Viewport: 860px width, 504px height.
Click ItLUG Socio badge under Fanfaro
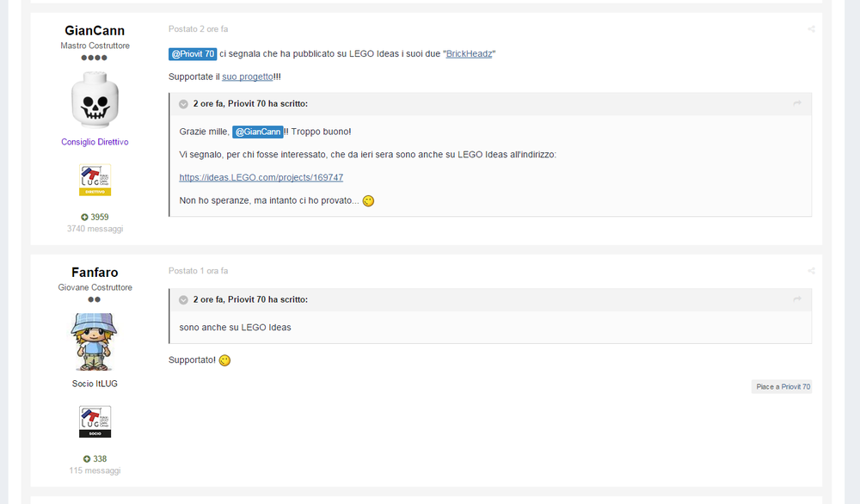coord(95,421)
